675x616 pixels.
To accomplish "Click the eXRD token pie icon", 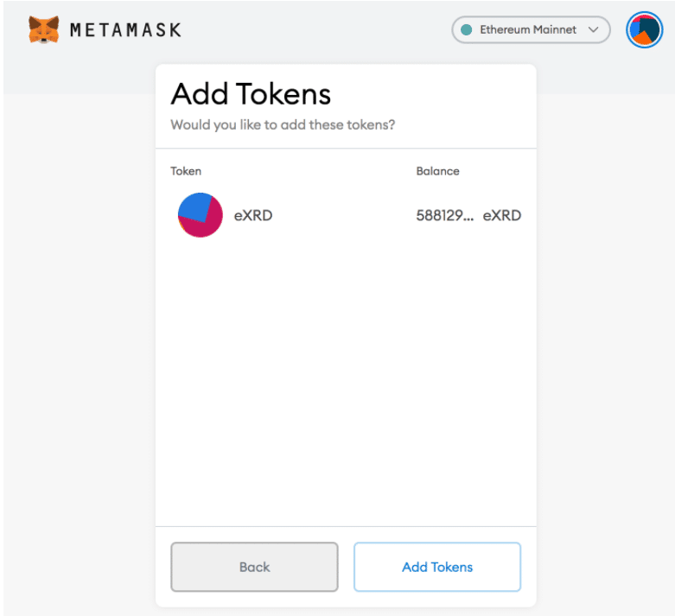I will 201,215.
